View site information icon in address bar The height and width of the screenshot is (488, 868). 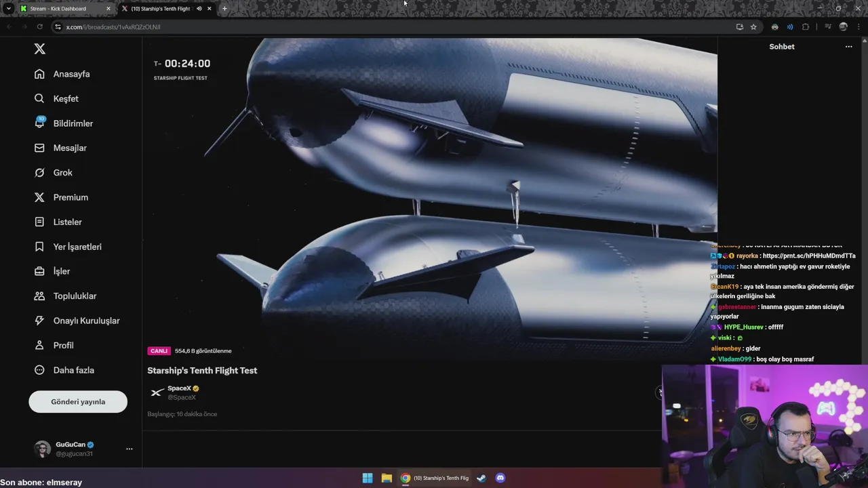[58, 27]
